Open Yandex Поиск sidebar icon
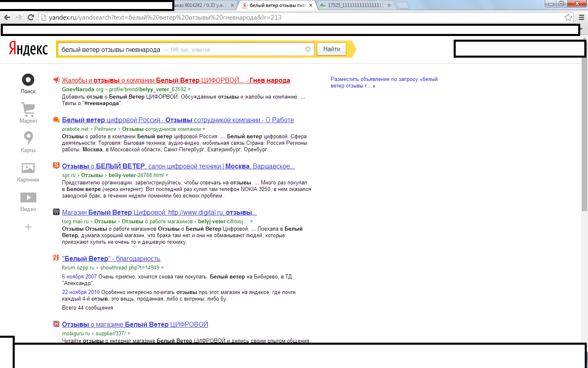Viewport: 588px width, 368px height. point(28,80)
